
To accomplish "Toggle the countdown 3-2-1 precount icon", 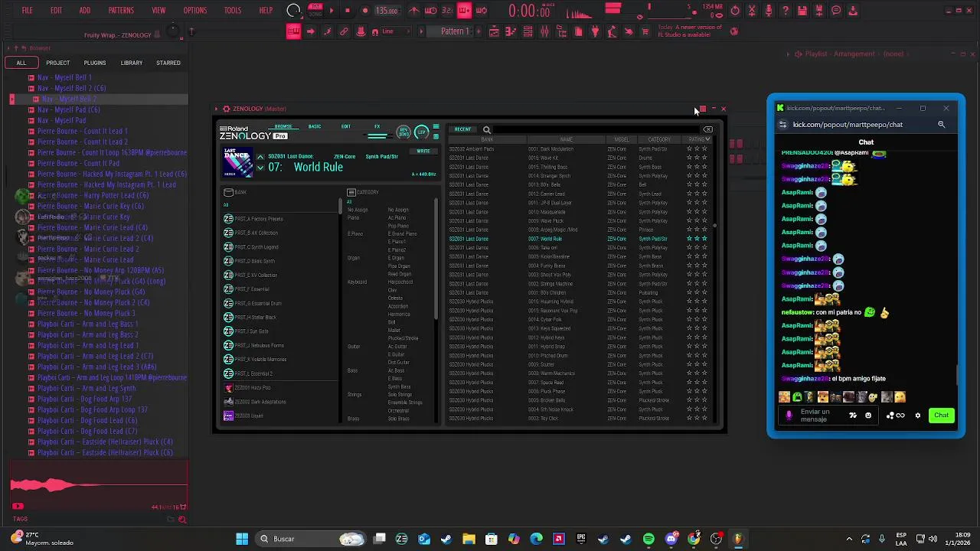I will (447, 10).
